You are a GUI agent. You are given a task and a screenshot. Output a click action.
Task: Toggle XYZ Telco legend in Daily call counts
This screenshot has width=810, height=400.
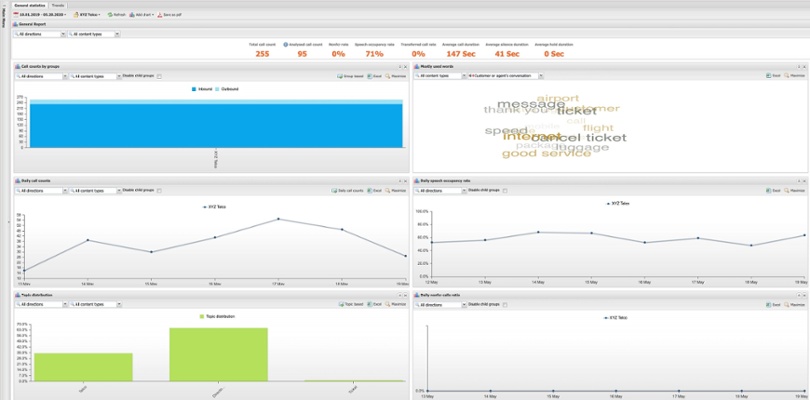coord(214,207)
